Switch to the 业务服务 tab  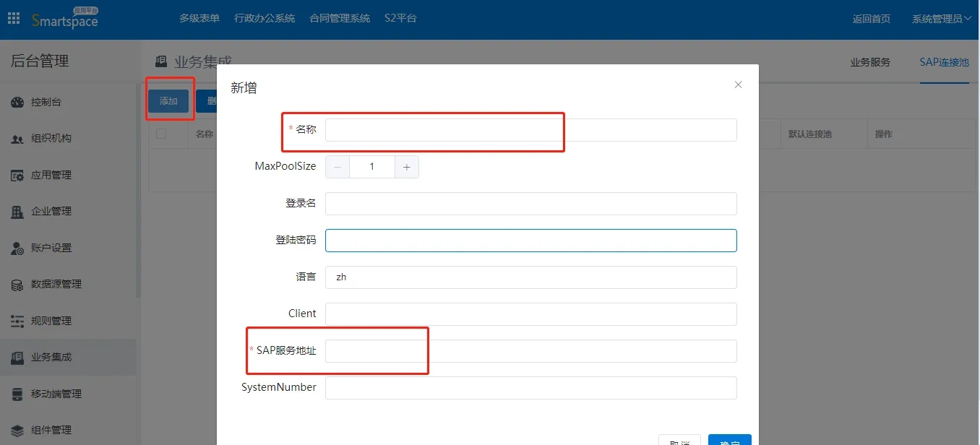(870, 62)
